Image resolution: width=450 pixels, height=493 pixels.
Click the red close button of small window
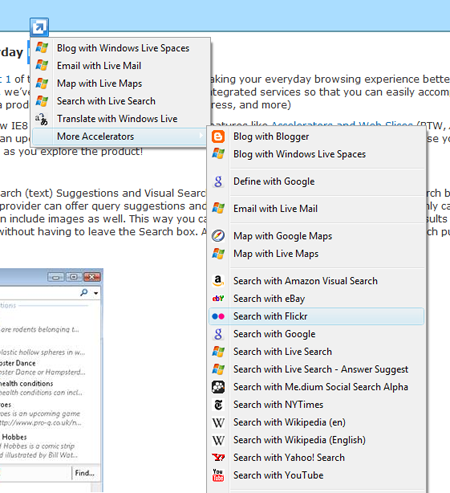point(92,277)
